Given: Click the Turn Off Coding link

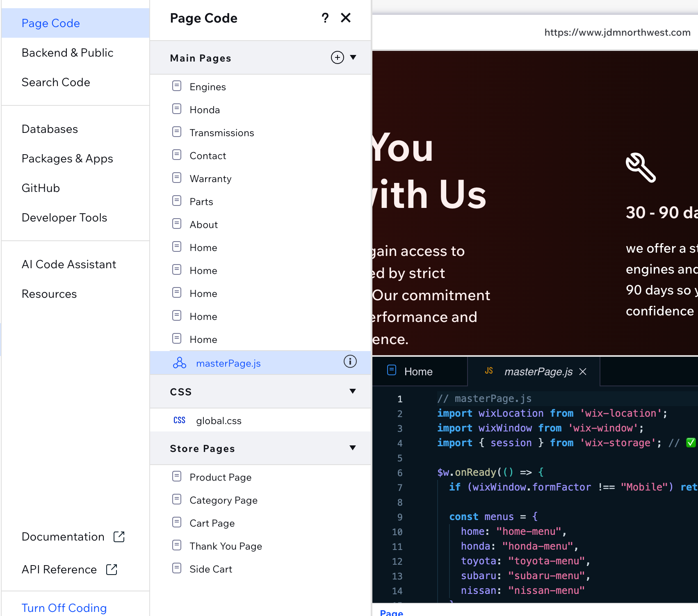Looking at the screenshot, I should pos(64,608).
